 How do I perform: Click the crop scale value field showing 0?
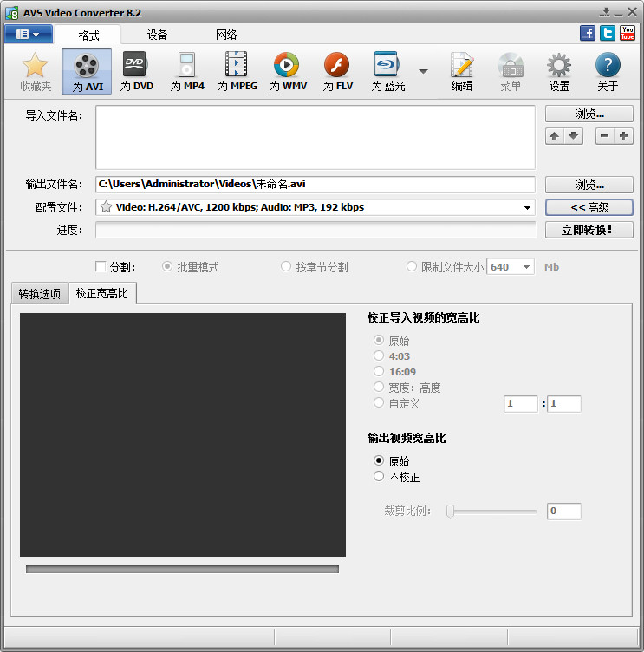[x=564, y=511]
